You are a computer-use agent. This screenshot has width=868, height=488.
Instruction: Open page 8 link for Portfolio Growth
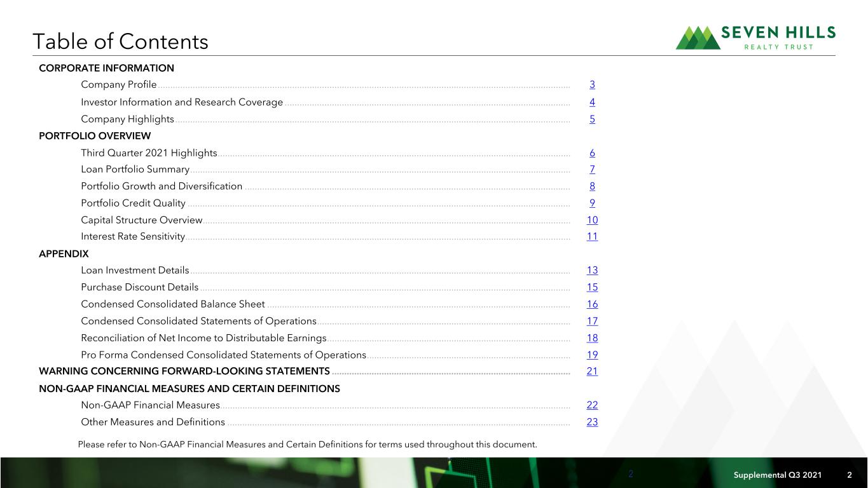pyautogui.click(x=592, y=186)
